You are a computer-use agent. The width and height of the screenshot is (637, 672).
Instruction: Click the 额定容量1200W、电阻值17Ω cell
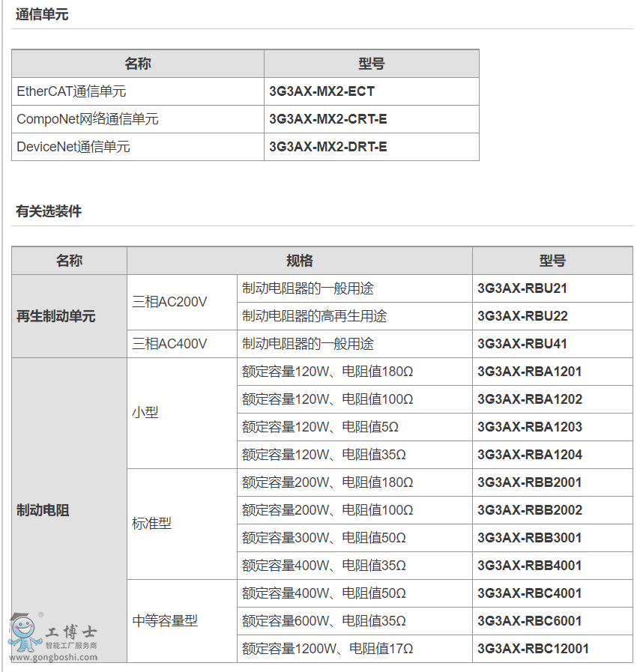click(x=354, y=649)
